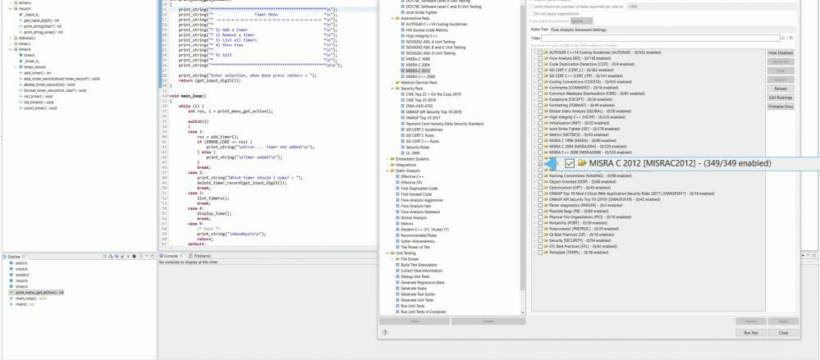Click the Security Pack folder icon
Image resolution: width=820 pixels, height=360 pixels.
pyautogui.click(x=397, y=88)
